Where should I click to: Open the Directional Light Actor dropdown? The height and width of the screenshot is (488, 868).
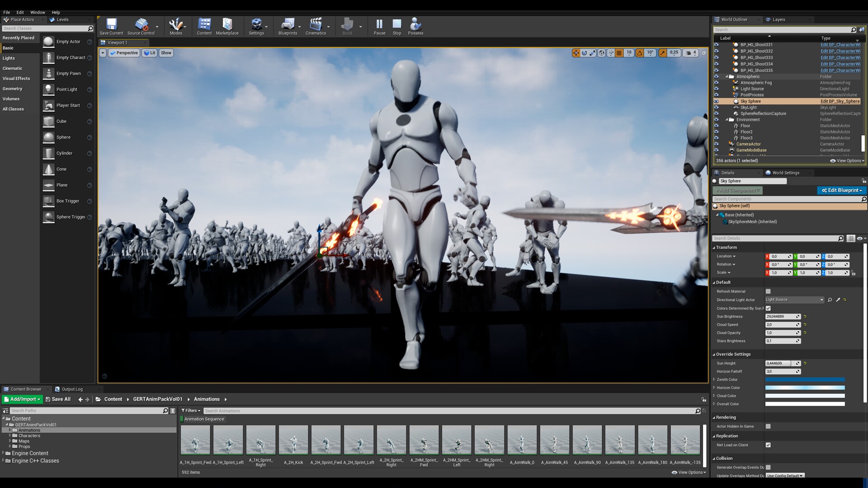pyautogui.click(x=794, y=300)
